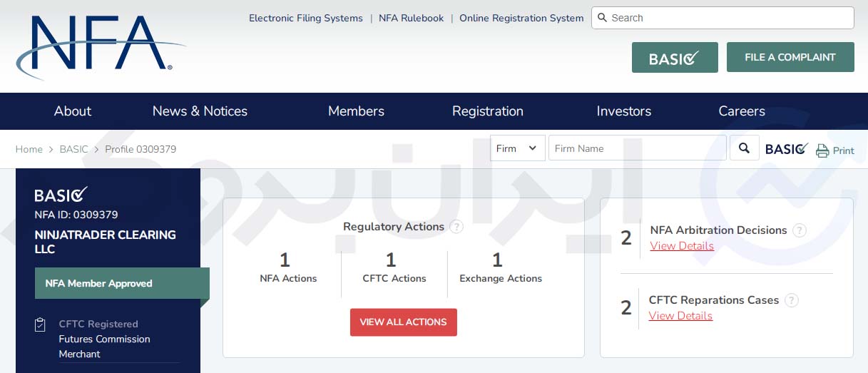Screen dimensions: 868x373
Task: Open the NFA Arbitration Decisions help icon
Action: click(800, 230)
